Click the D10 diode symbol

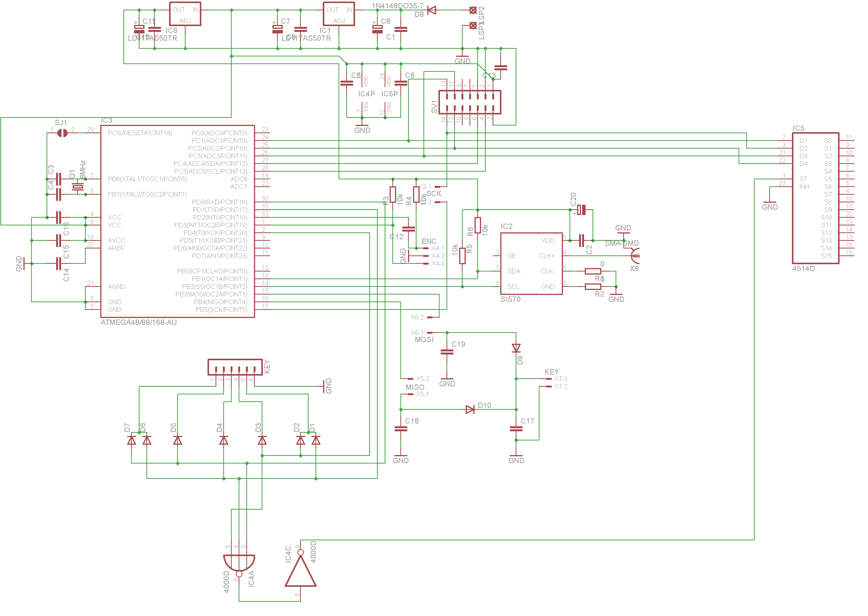[470, 409]
